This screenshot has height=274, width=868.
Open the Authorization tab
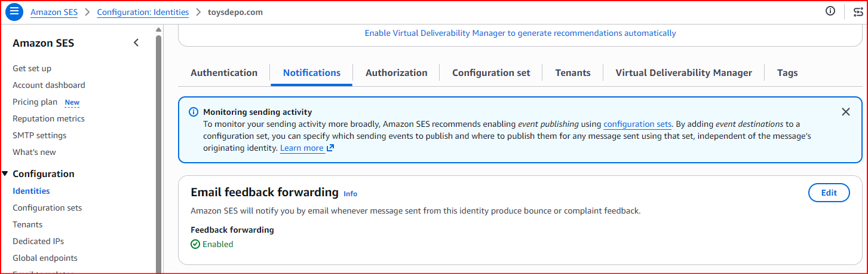click(397, 73)
